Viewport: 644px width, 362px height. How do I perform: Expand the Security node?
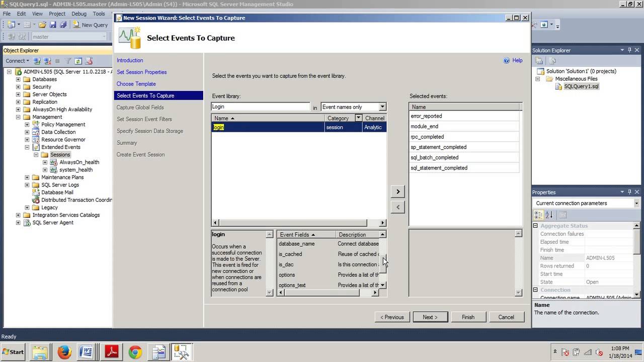coord(19,87)
